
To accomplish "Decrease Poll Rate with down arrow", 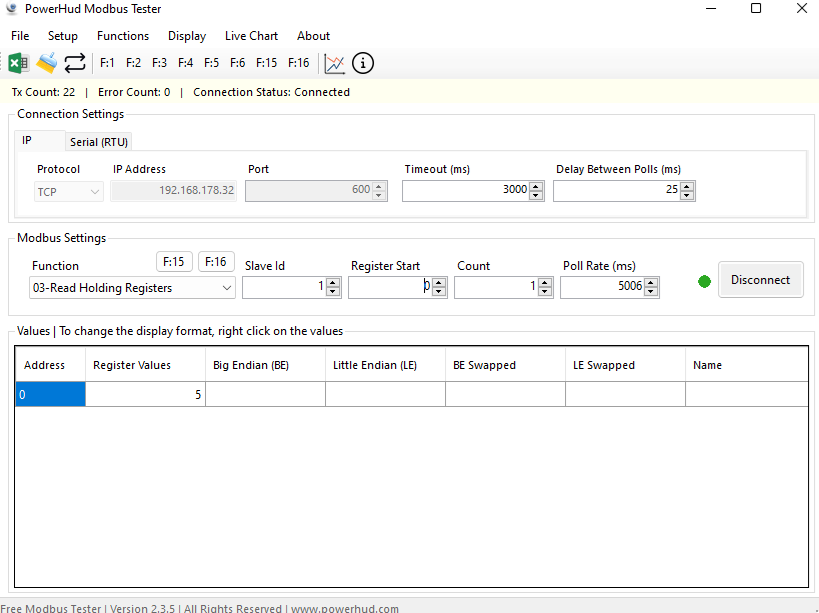I will coord(651,292).
